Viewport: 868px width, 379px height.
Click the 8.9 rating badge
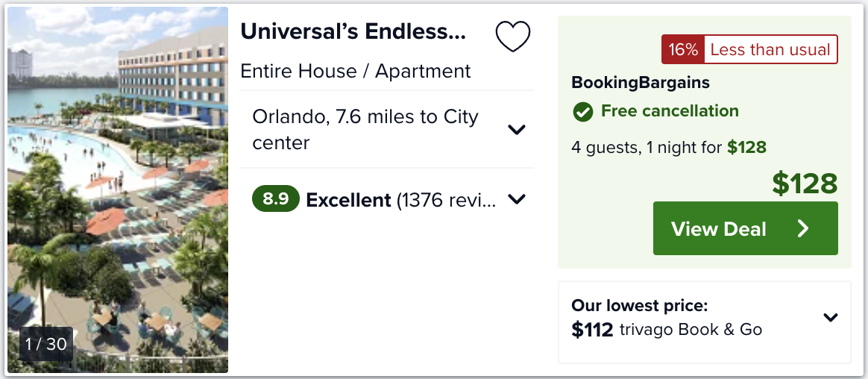[276, 199]
